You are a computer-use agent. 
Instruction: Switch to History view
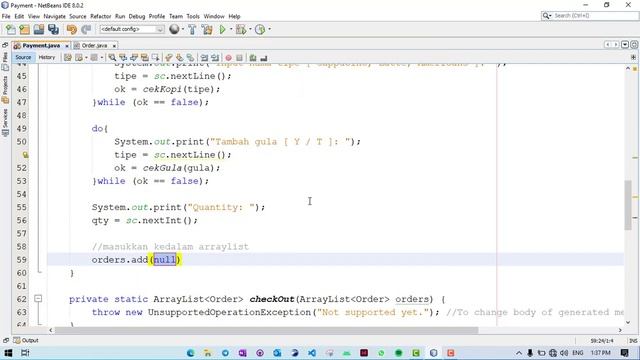tap(47, 58)
